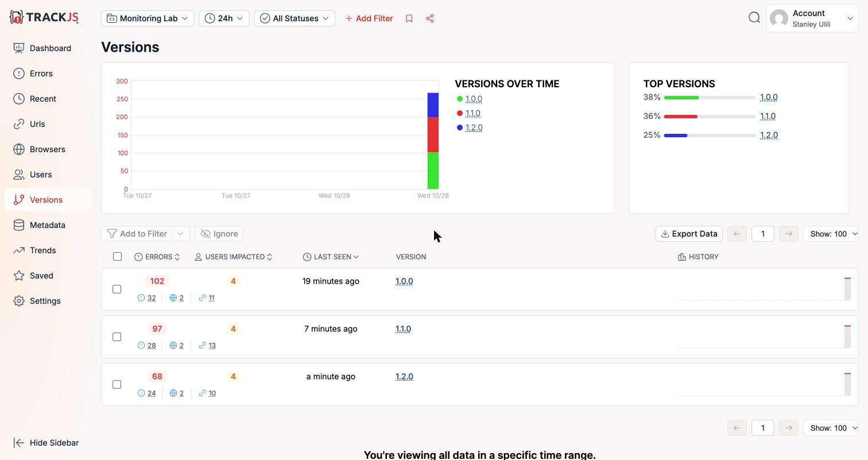Open the Versions sidebar menu item

point(48,200)
